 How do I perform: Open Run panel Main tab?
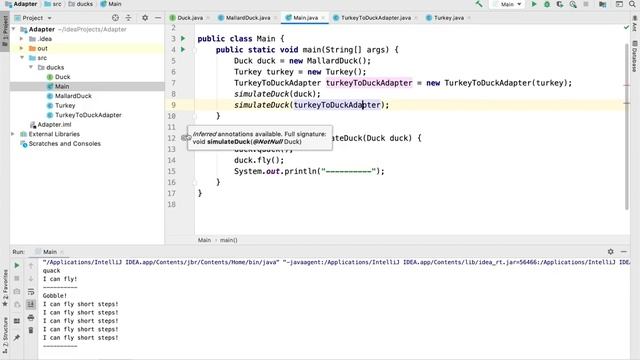coord(50,252)
